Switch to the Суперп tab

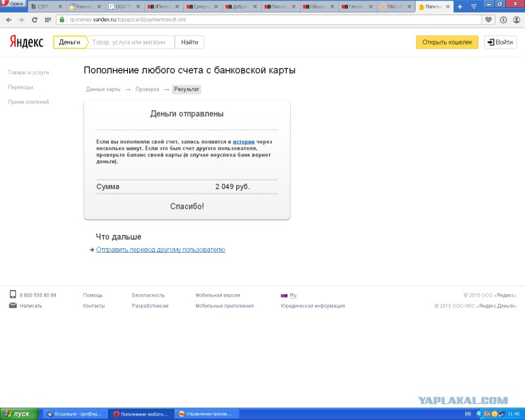(x=199, y=7)
